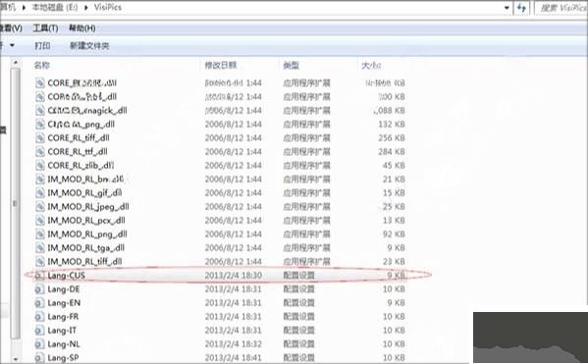
Task: Sort by the 修改日期 column header
Action: [x=221, y=65]
